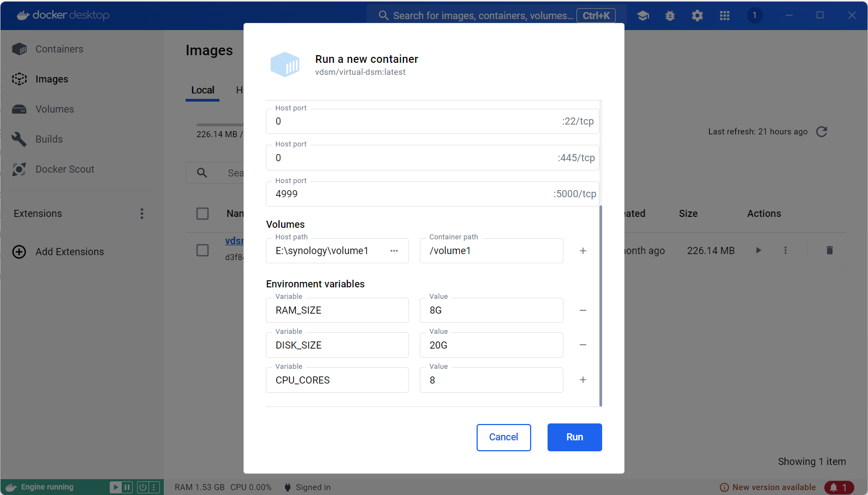Refresh the images list
This screenshot has height=495, width=868.
[x=822, y=132]
